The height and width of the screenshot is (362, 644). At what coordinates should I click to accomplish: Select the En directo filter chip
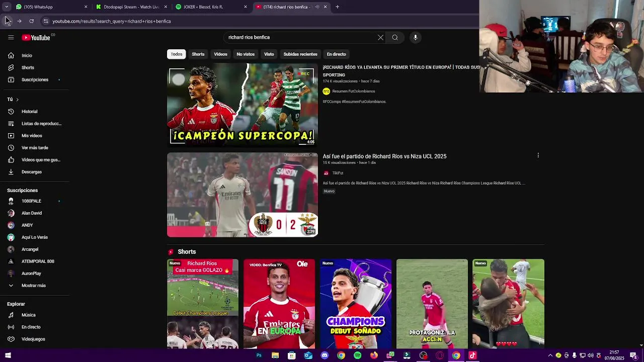point(337,54)
